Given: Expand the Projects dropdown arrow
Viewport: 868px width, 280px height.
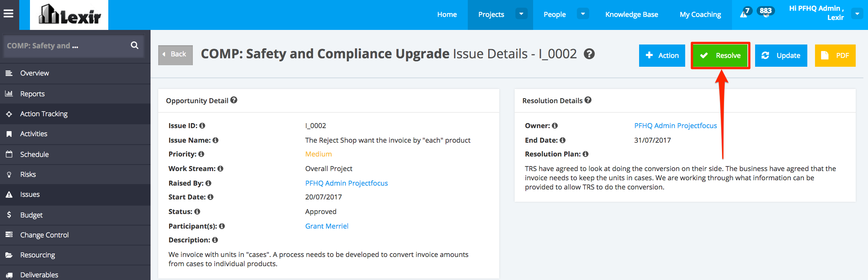Looking at the screenshot, I should (521, 14).
